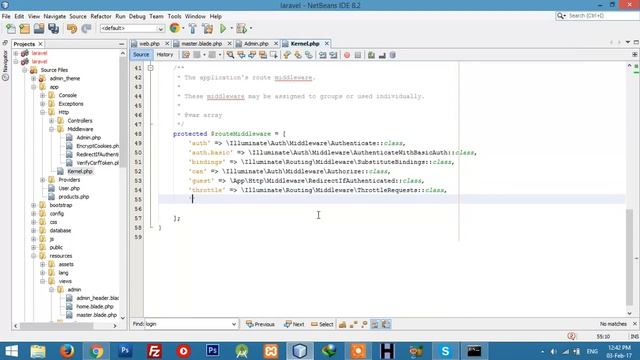
Task: Collapse the app folder node
Action: [34, 87]
